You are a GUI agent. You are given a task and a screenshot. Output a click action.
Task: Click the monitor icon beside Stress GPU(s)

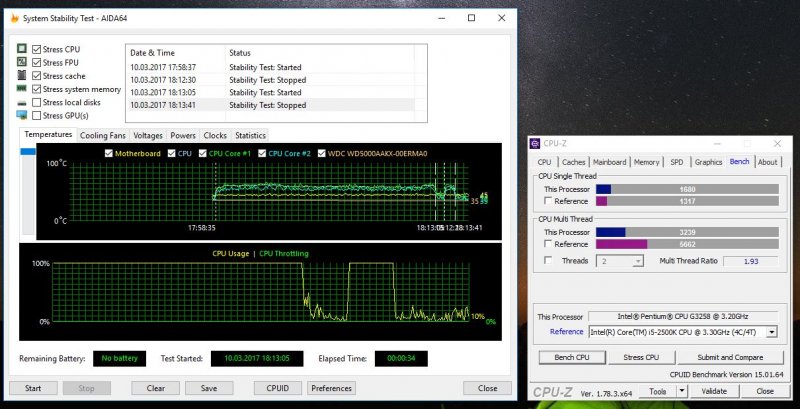tap(21, 115)
